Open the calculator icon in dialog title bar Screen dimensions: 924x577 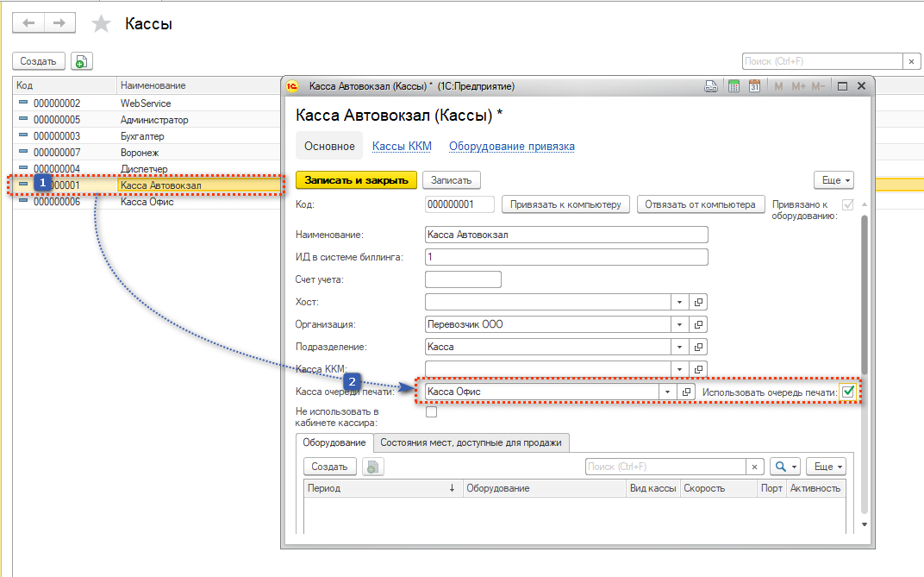(x=734, y=86)
